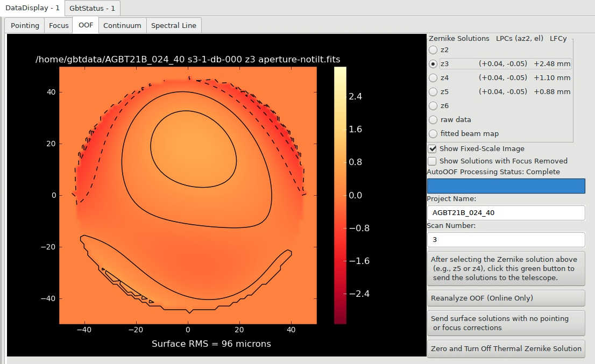
Task: Click the AutoOOF Processing Status: Complete text
Action: click(493, 172)
